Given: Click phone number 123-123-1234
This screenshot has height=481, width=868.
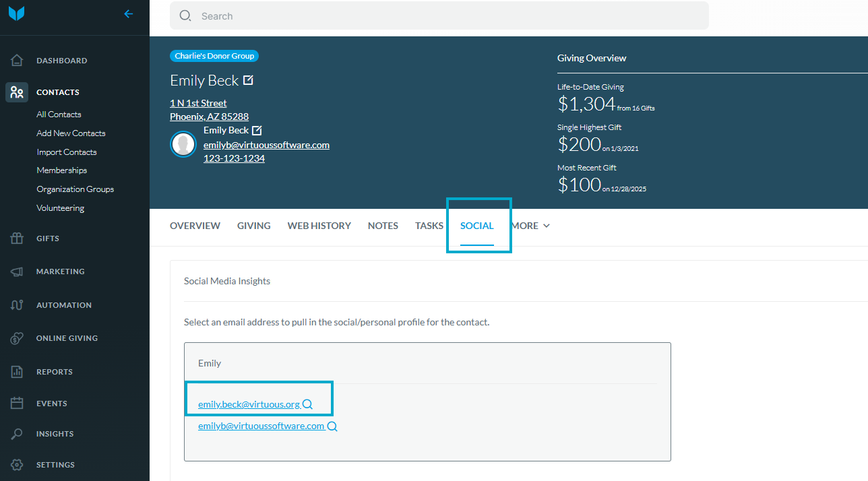Looking at the screenshot, I should click(x=234, y=158).
